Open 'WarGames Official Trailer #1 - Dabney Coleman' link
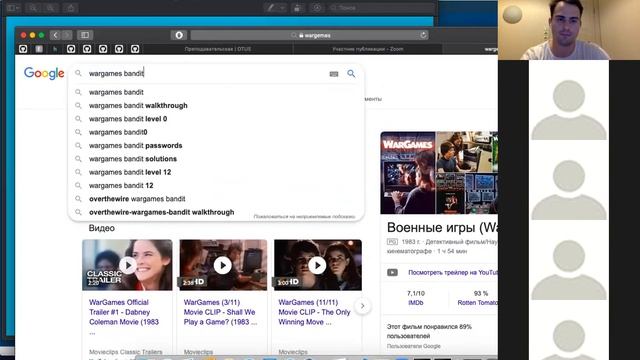 pyautogui.click(x=124, y=312)
